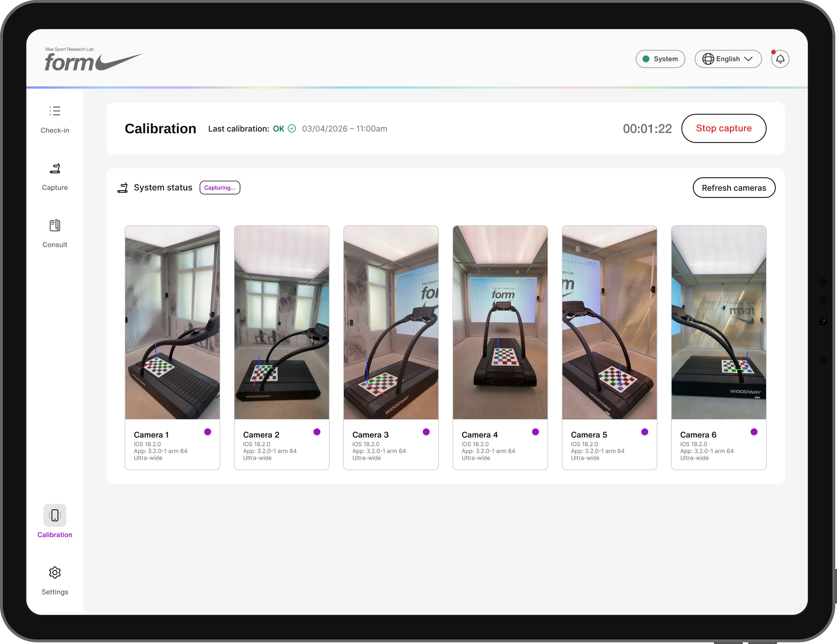Click the Calibration page heading
837x644 pixels.
(x=160, y=129)
